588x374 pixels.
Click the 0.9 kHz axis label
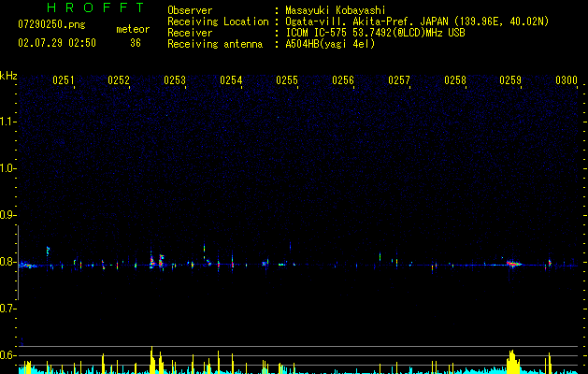7,215
